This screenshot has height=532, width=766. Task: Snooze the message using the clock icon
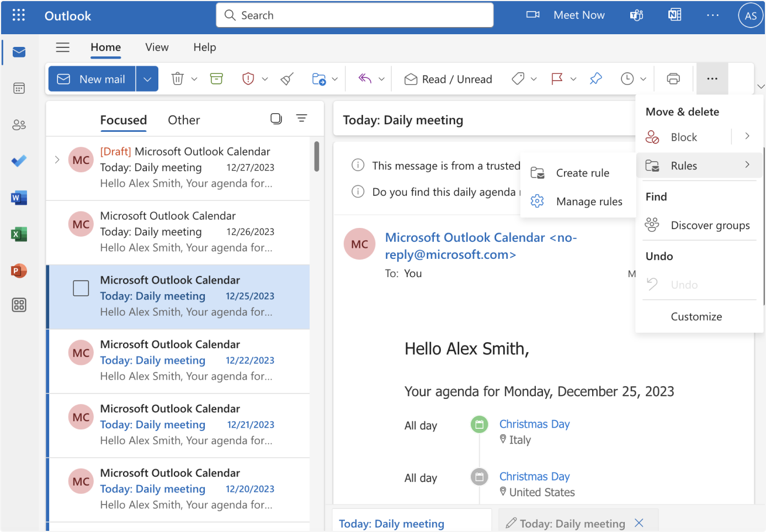coord(627,78)
